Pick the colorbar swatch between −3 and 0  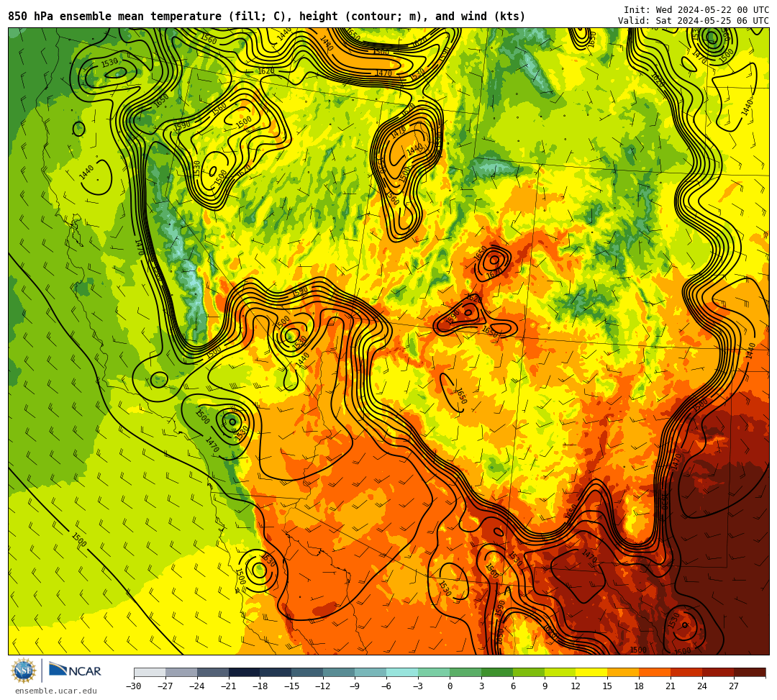click(434, 672)
